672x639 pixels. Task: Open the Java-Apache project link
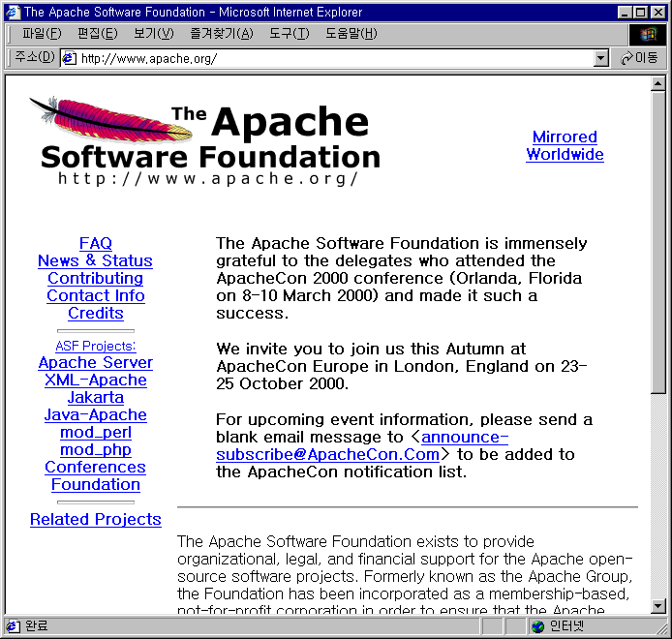96,414
